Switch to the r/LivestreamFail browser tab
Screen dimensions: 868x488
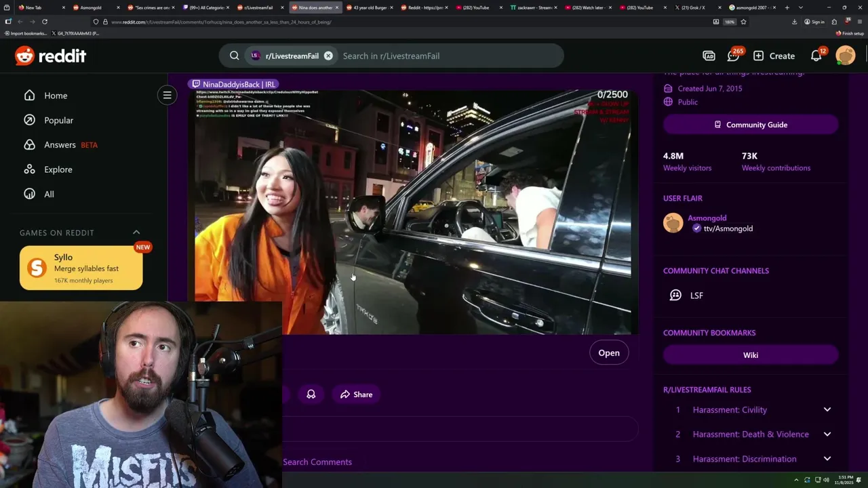tap(259, 7)
